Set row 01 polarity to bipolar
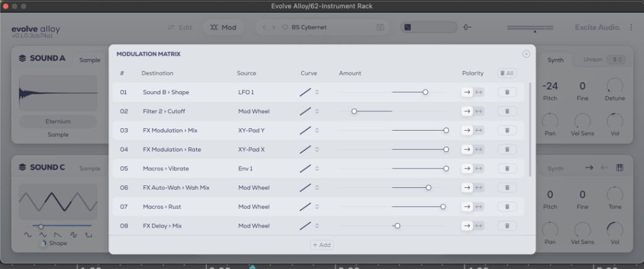 coord(479,92)
